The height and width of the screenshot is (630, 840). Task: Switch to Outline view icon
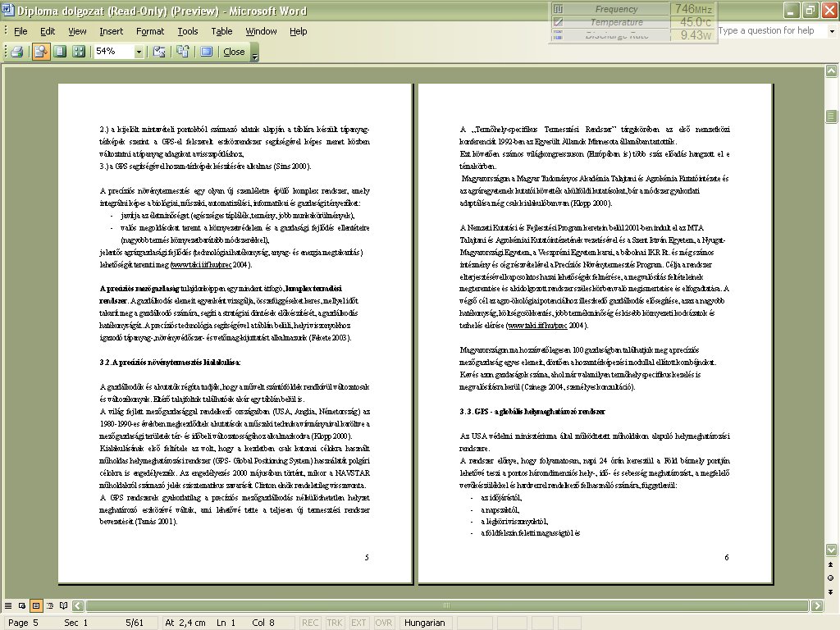pos(50,606)
